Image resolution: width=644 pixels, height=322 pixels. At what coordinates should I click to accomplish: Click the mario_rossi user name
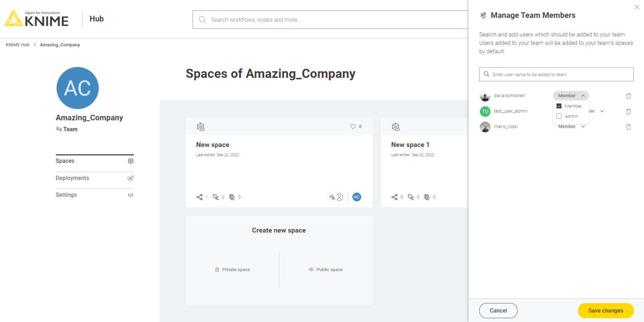click(506, 127)
